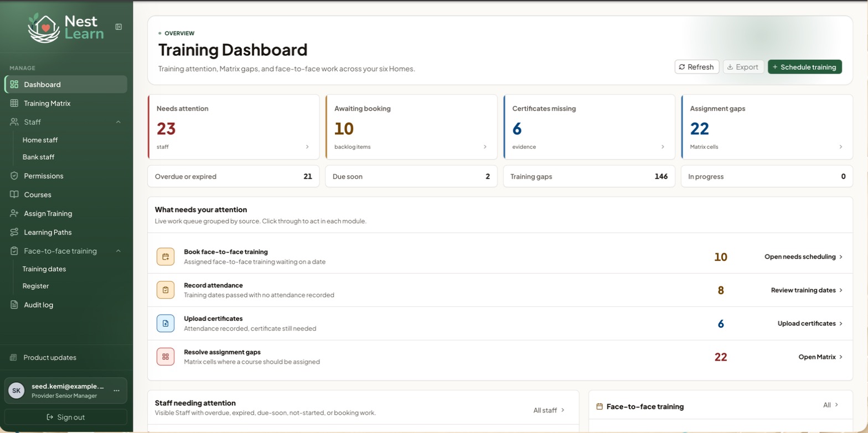The height and width of the screenshot is (433, 868).
Task: Click the Upload certificates file icon
Action: (166, 324)
